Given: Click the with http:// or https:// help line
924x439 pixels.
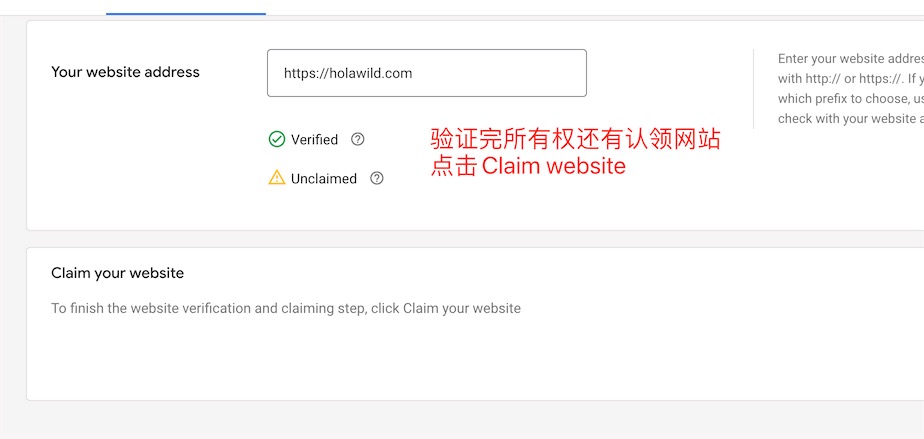Looking at the screenshot, I should (851, 78).
